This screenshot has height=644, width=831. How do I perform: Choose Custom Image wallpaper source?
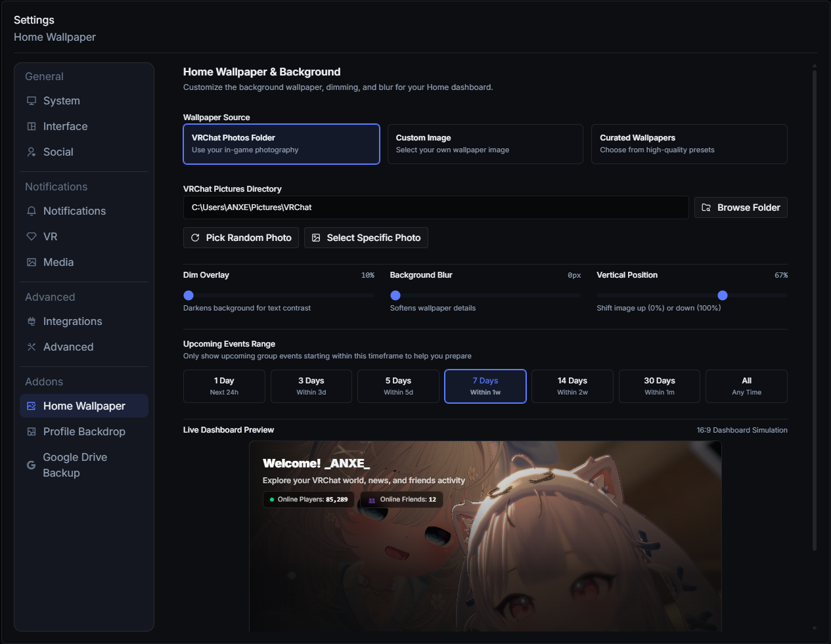[x=485, y=144]
